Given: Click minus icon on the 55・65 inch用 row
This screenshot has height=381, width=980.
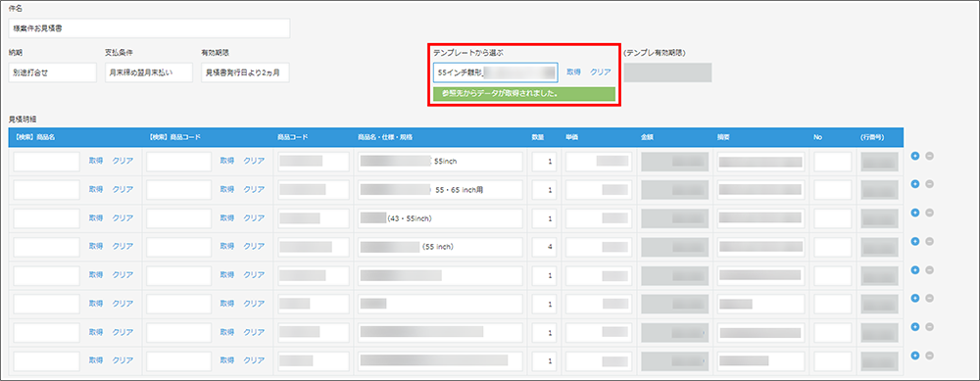Looking at the screenshot, I should coord(929,184).
